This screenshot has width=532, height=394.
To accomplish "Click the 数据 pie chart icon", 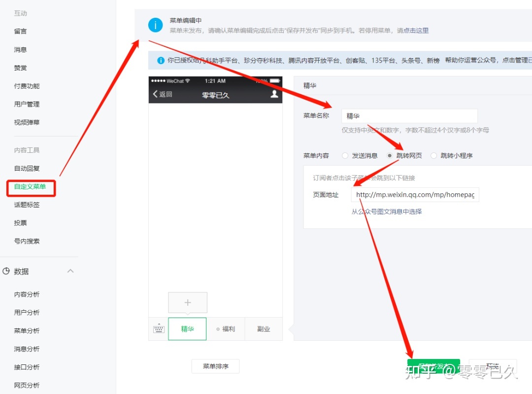I will tap(6, 271).
